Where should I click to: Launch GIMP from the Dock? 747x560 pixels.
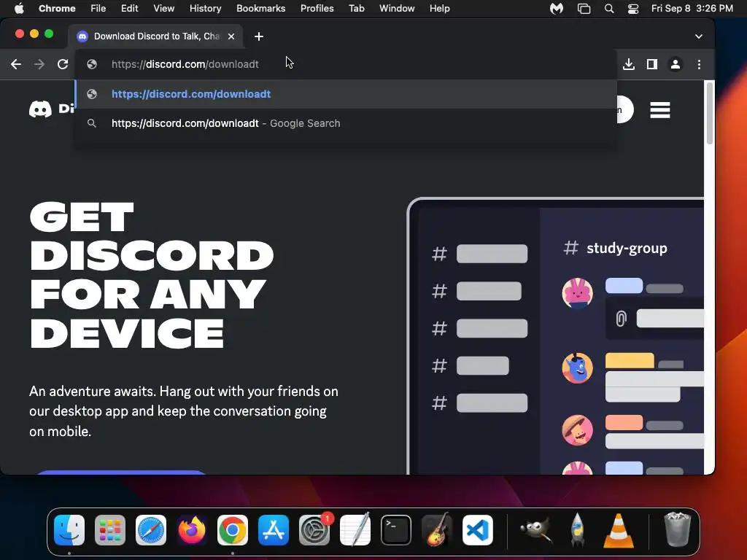[536, 530]
